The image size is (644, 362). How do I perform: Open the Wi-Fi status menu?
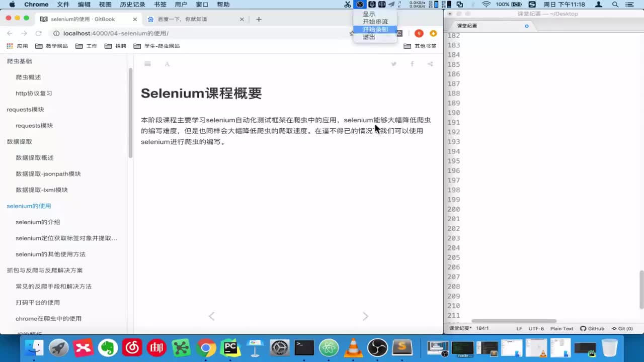(486, 5)
